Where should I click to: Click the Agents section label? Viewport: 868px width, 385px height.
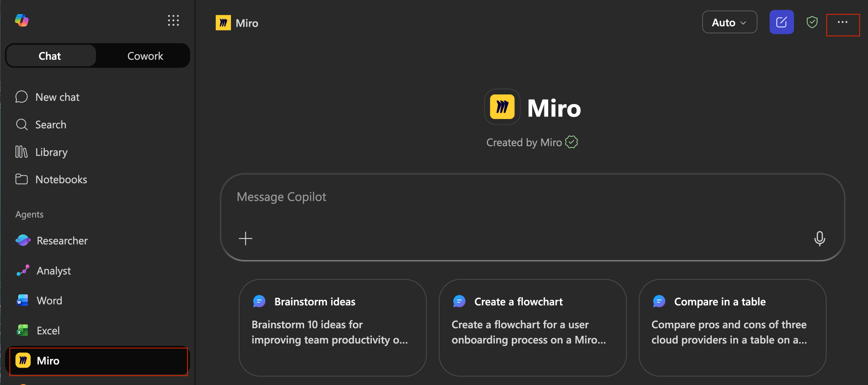point(30,214)
